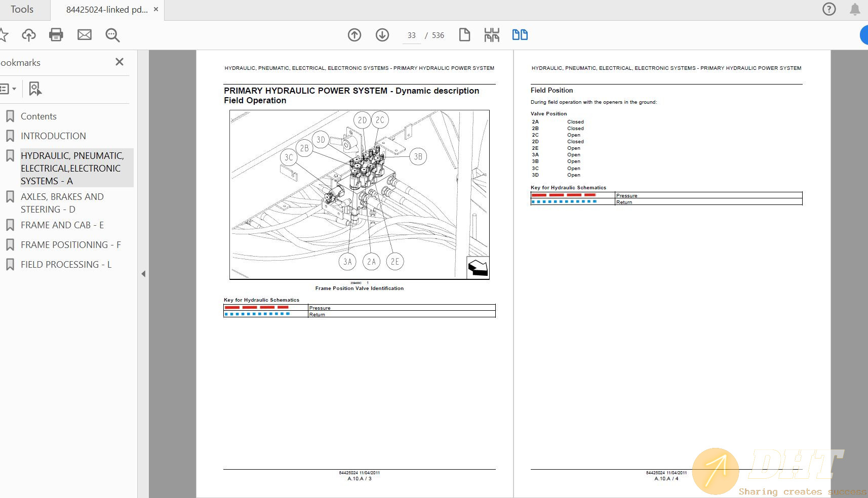The width and height of the screenshot is (868, 498).
Task: Click the diagram's arrow navigation icon
Action: coord(478,267)
